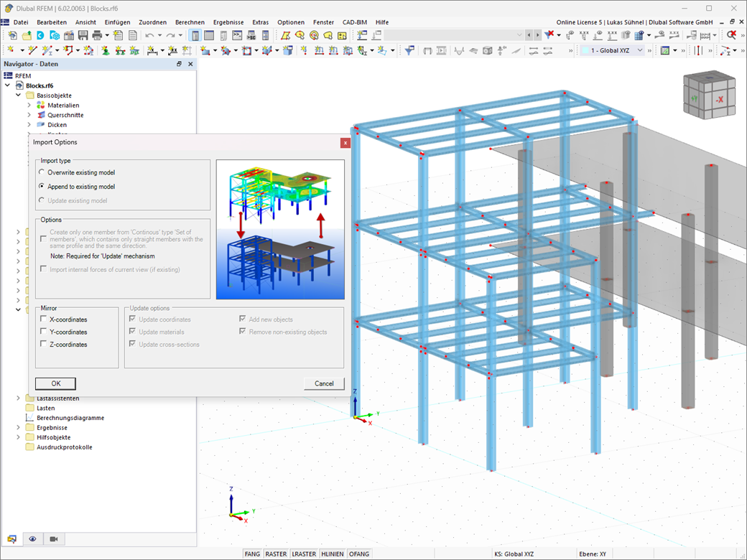747x560 pixels.
Task: Click the new node star icon
Action: pos(11,50)
